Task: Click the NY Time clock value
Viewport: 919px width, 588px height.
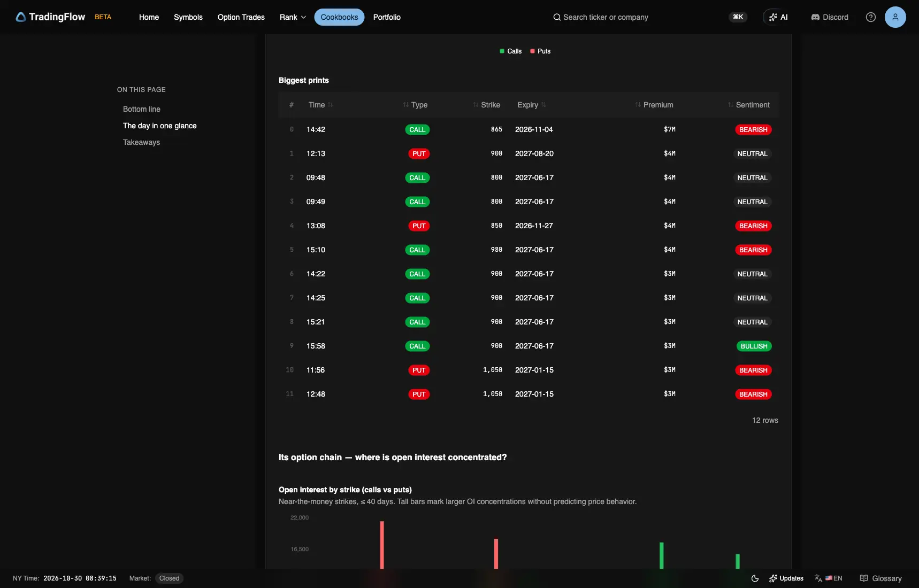Action: click(80, 578)
